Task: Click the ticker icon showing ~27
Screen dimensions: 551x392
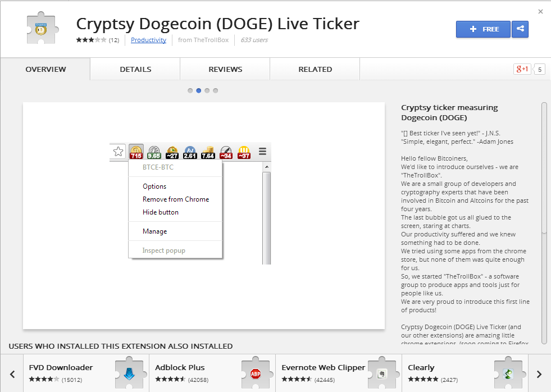Action: (x=172, y=152)
